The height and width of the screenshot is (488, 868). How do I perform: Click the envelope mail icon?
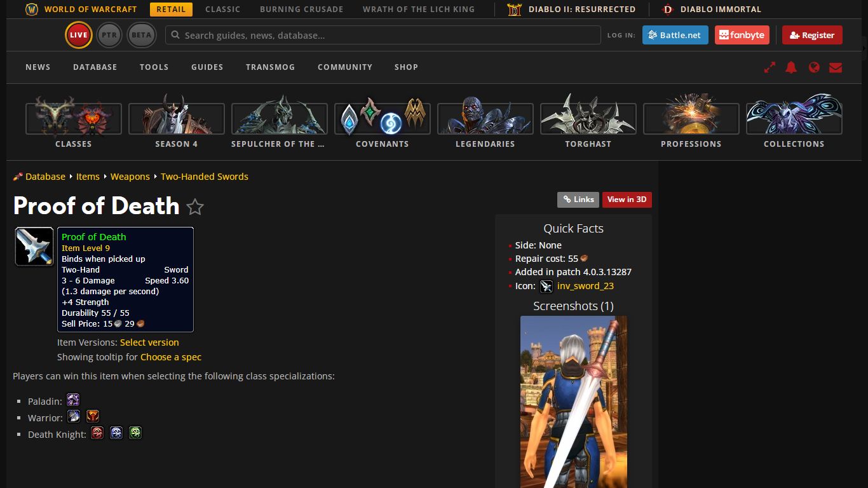(836, 67)
